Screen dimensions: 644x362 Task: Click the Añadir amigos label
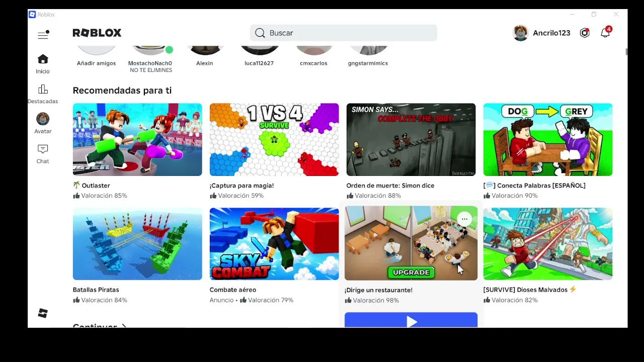click(x=96, y=63)
